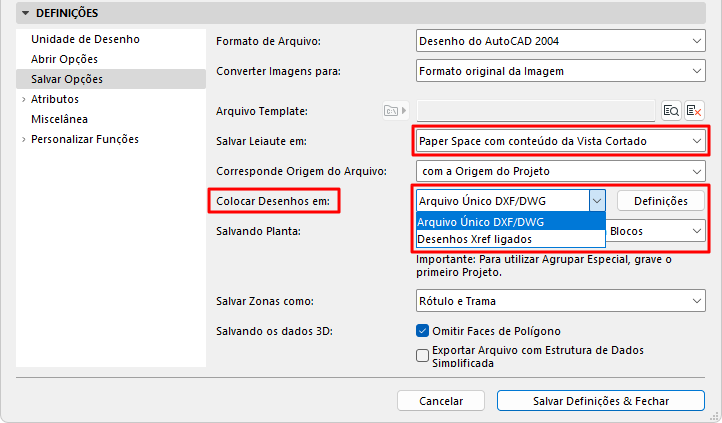Expand the Atributos tree item
The width and height of the screenshot is (722, 423).
pos(23,99)
